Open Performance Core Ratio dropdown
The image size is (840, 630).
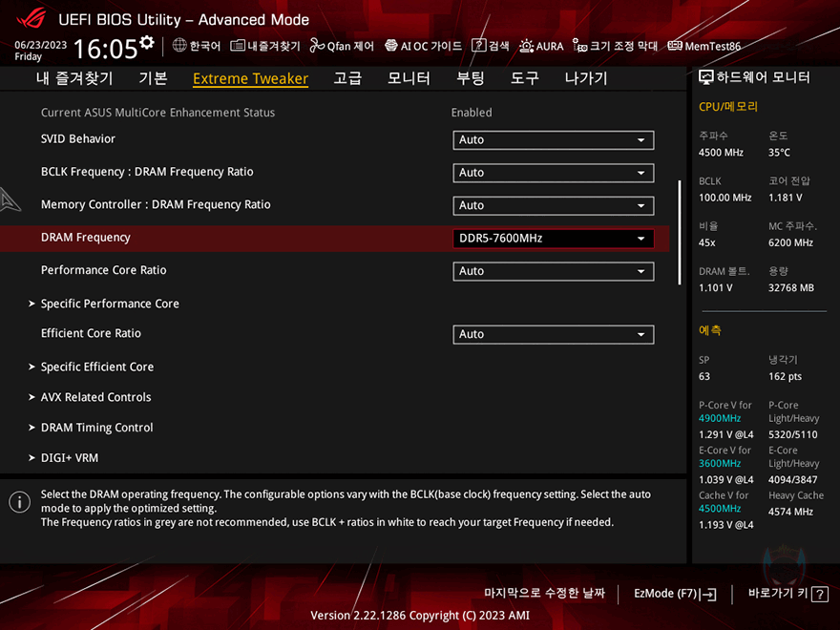tap(554, 271)
